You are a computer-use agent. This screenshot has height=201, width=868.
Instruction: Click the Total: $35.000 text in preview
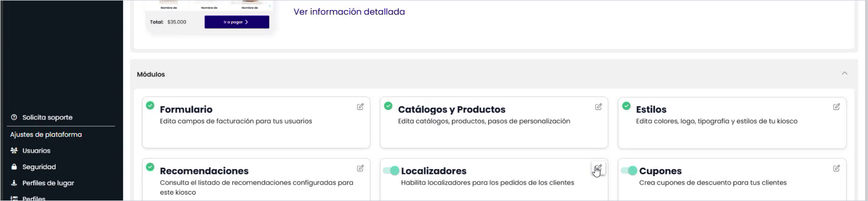click(168, 22)
